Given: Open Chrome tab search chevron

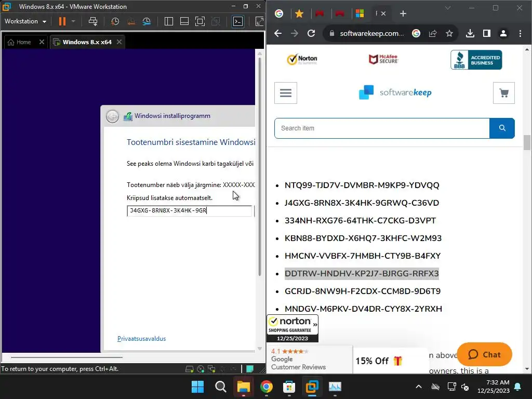Looking at the screenshot, I should [x=448, y=8].
